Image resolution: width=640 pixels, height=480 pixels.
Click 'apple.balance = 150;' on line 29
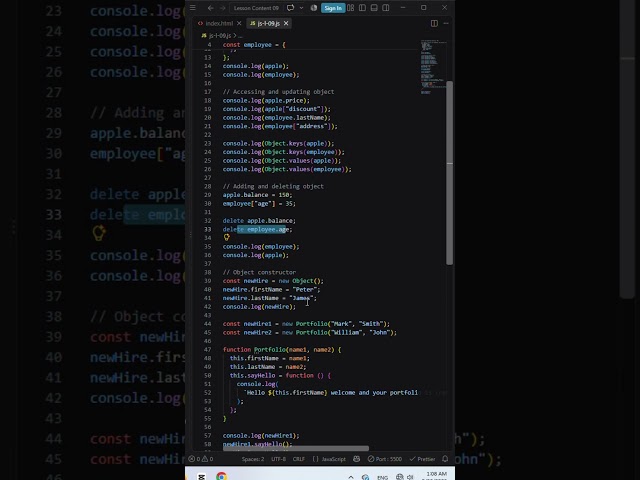[x=257, y=195]
